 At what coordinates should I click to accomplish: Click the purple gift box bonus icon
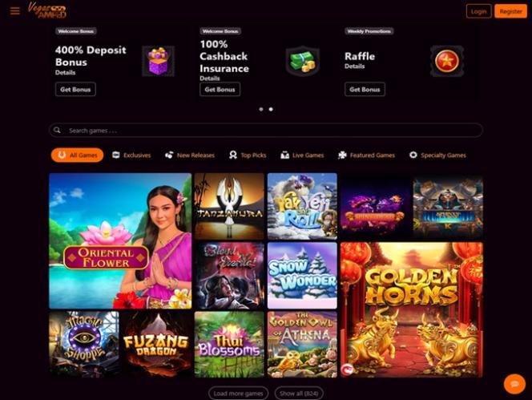tap(158, 61)
